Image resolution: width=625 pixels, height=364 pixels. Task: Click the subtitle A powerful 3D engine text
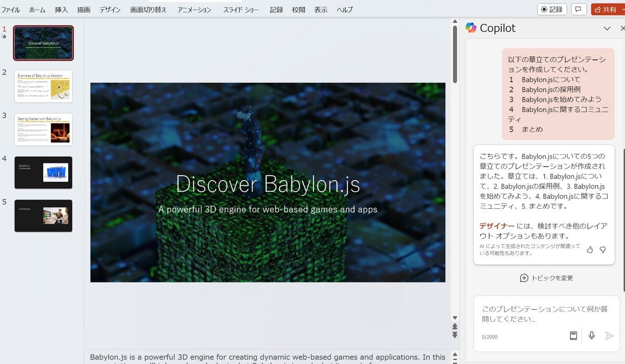tap(268, 209)
